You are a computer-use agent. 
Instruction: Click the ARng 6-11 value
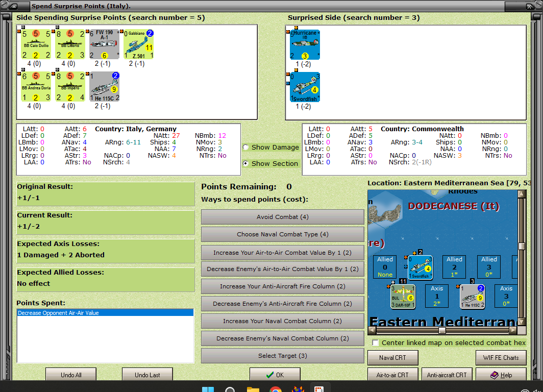tap(133, 142)
